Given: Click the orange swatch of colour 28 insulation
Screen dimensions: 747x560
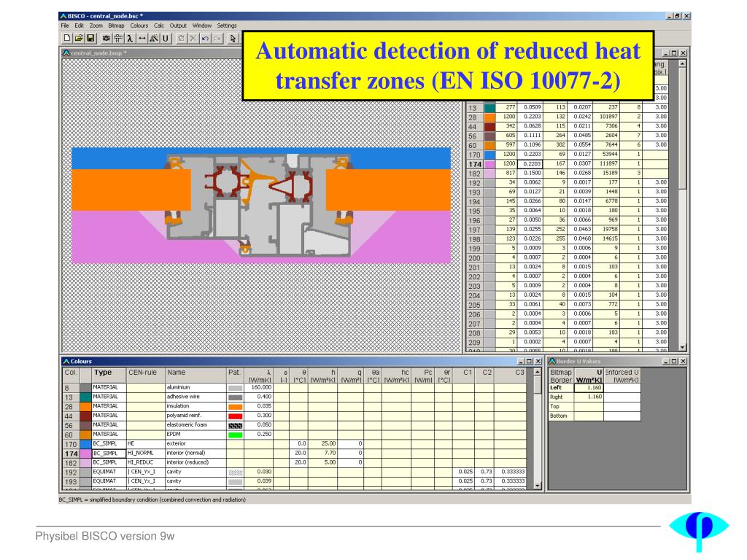Looking at the screenshot, I should [x=85, y=407].
